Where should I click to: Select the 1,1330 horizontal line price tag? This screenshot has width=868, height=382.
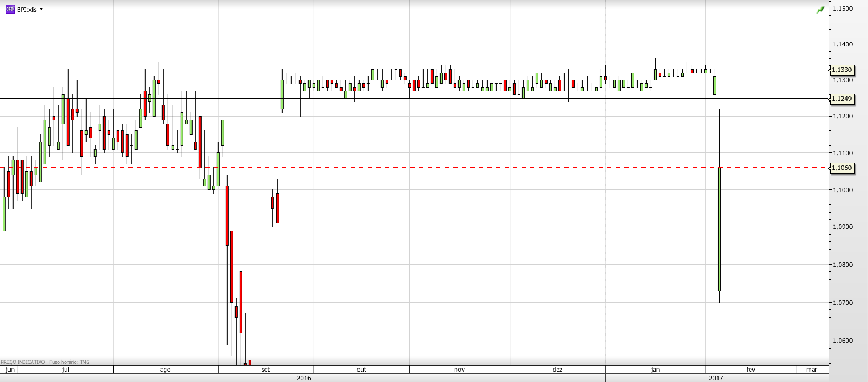(x=841, y=69)
